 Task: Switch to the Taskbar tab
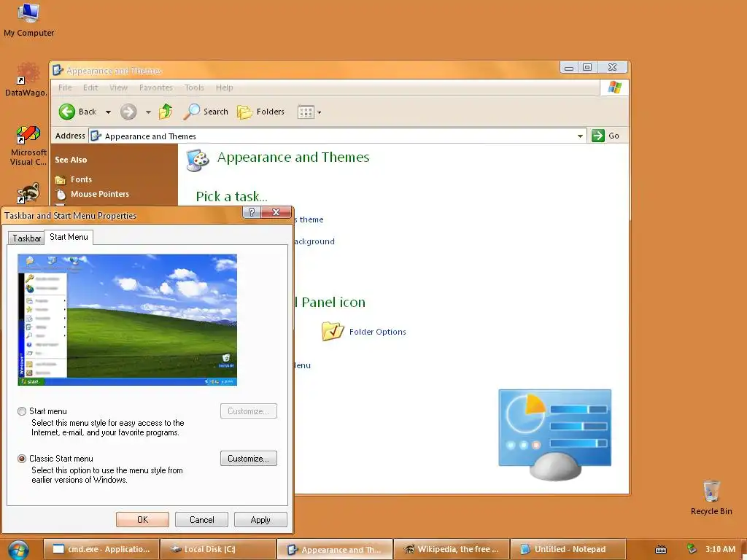point(27,238)
